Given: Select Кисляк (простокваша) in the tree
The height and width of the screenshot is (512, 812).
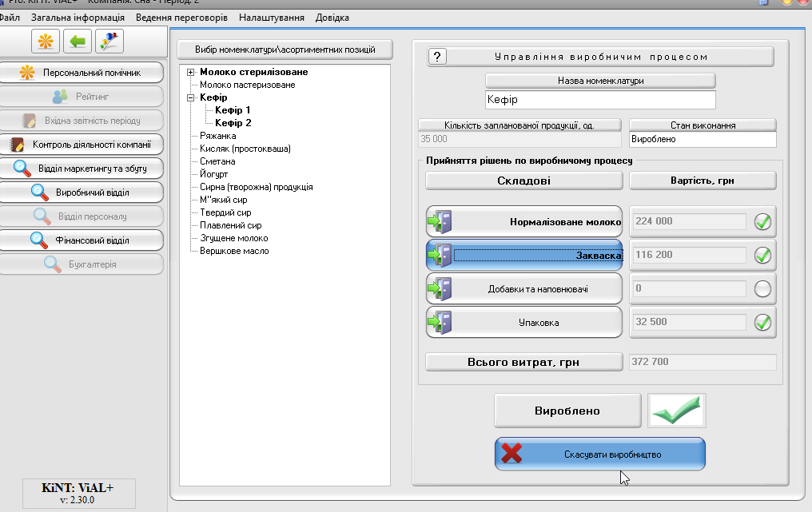Looking at the screenshot, I should point(245,149).
